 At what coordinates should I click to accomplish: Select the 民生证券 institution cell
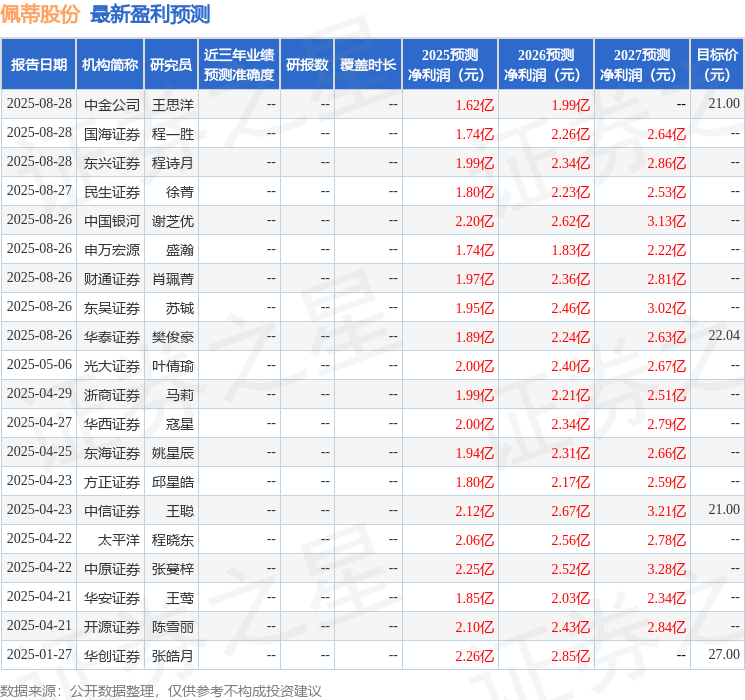coord(112,192)
